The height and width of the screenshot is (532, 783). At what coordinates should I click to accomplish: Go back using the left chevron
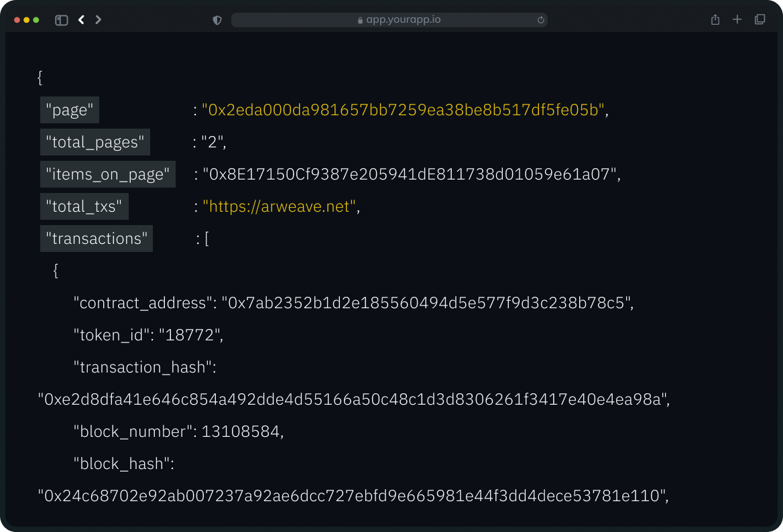click(x=81, y=20)
